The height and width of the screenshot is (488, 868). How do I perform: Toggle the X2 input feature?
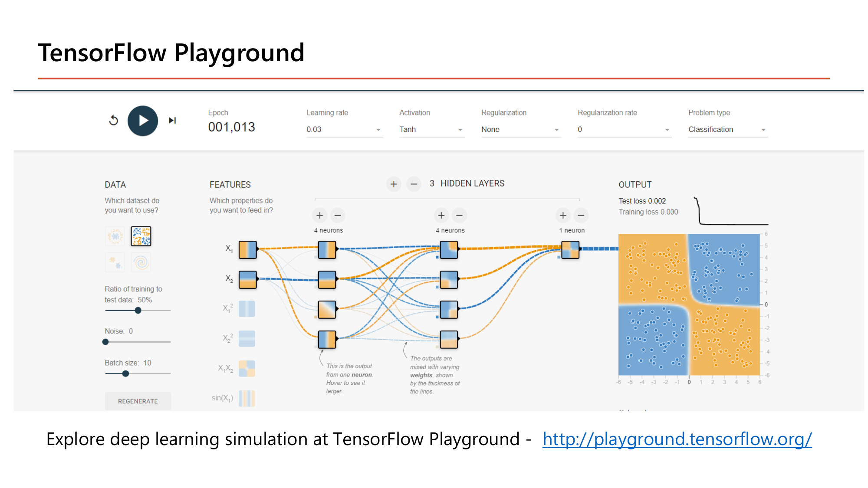click(248, 279)
